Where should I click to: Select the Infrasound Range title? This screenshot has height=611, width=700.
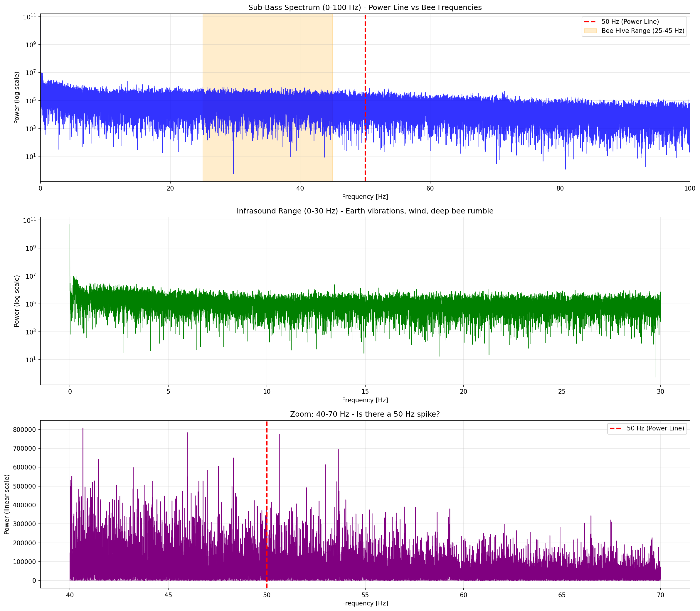click(365, 211)
